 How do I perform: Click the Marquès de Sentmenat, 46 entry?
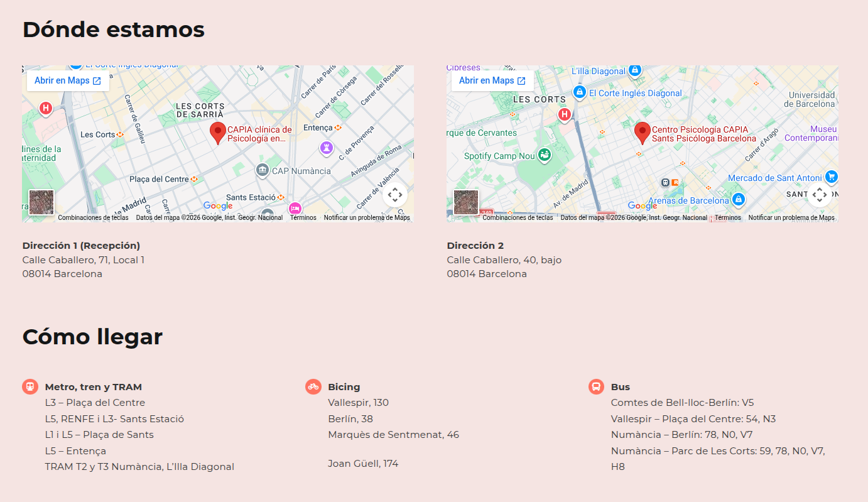[x=393, y=435]
